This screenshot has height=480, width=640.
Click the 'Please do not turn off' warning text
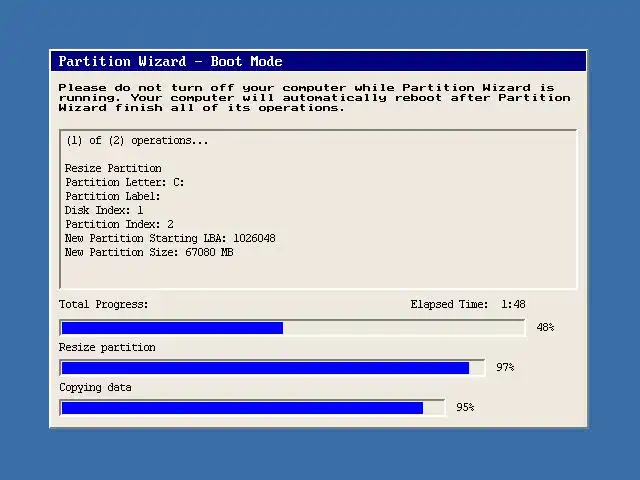tap(314, 98)
